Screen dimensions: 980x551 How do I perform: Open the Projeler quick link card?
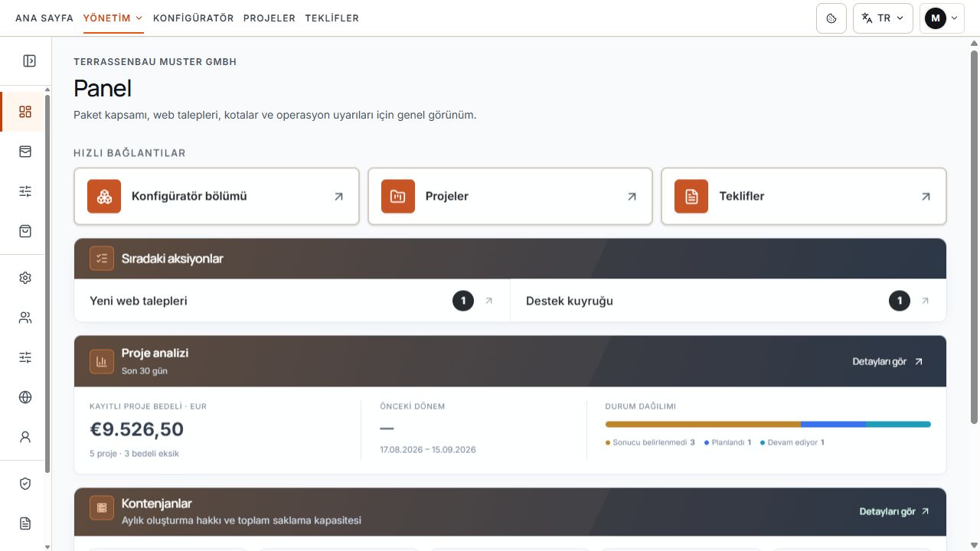pos(510,197)
